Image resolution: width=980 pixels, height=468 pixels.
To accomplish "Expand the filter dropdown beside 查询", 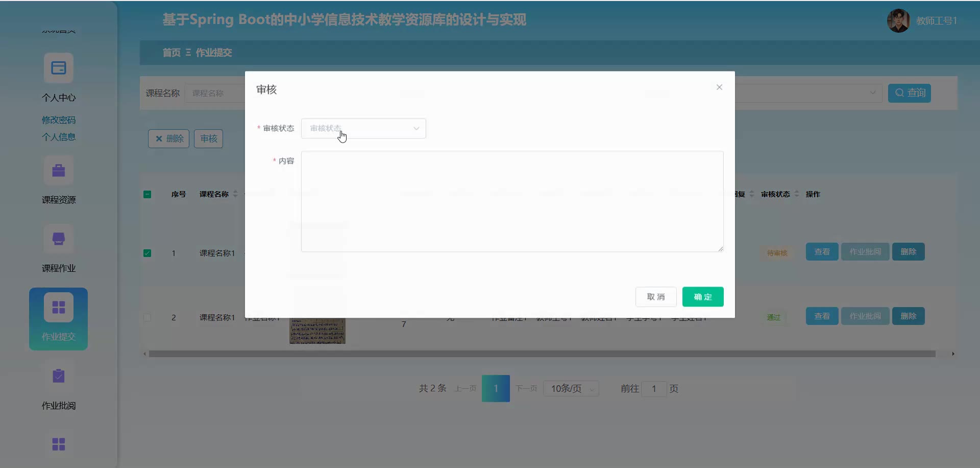I will 872,93.
